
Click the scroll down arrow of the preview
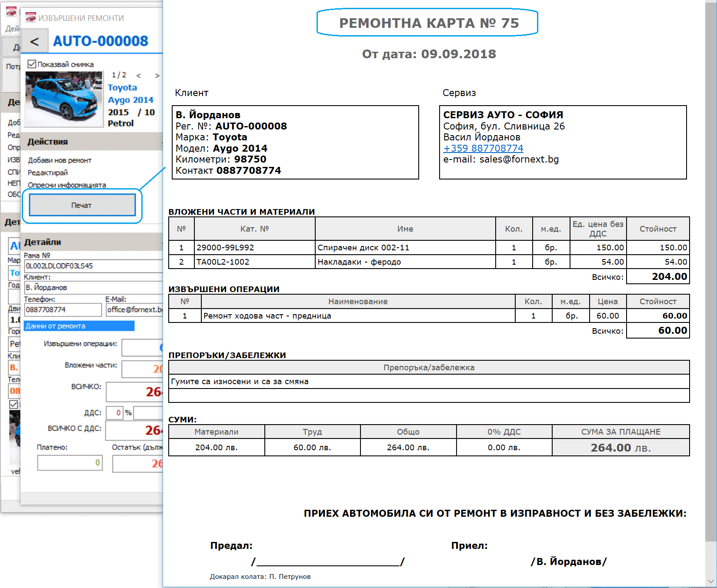[x=711, y=581]
